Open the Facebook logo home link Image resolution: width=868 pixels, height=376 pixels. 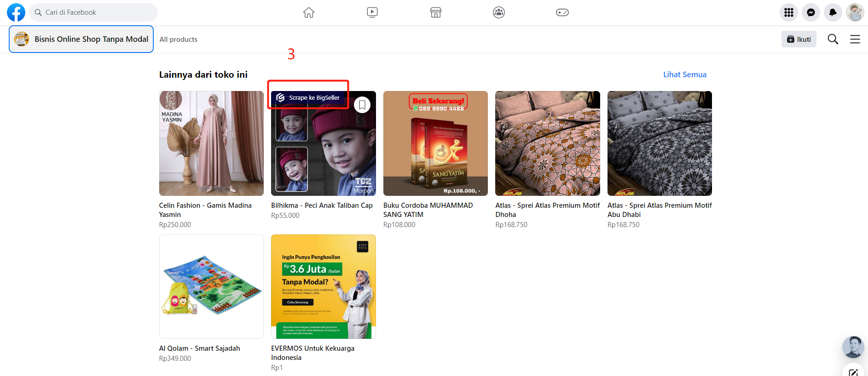tap(16, 12)
